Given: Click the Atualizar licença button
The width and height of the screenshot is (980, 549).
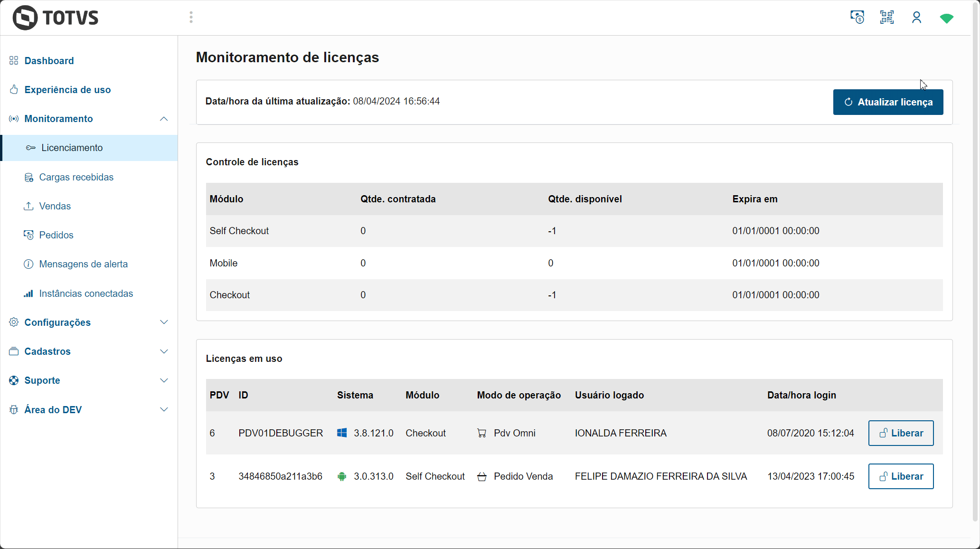Looking at the screenshot, I should tap(888, 102).
